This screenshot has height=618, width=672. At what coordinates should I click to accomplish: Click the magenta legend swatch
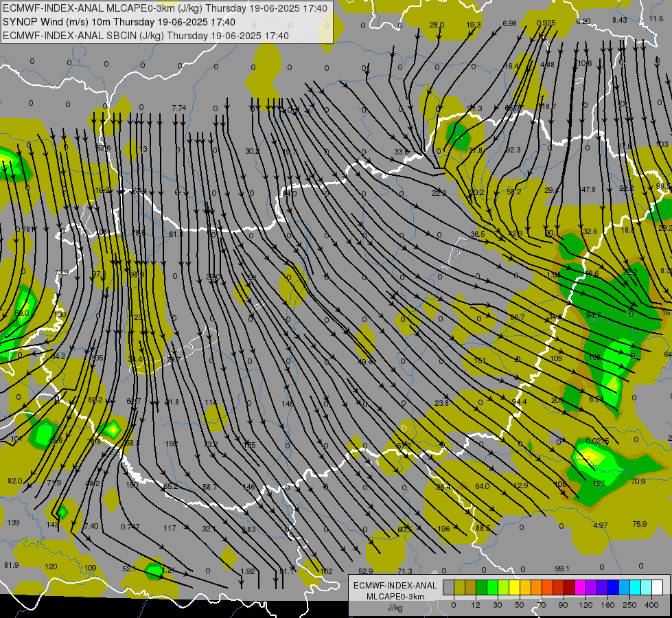pos(580,587)
